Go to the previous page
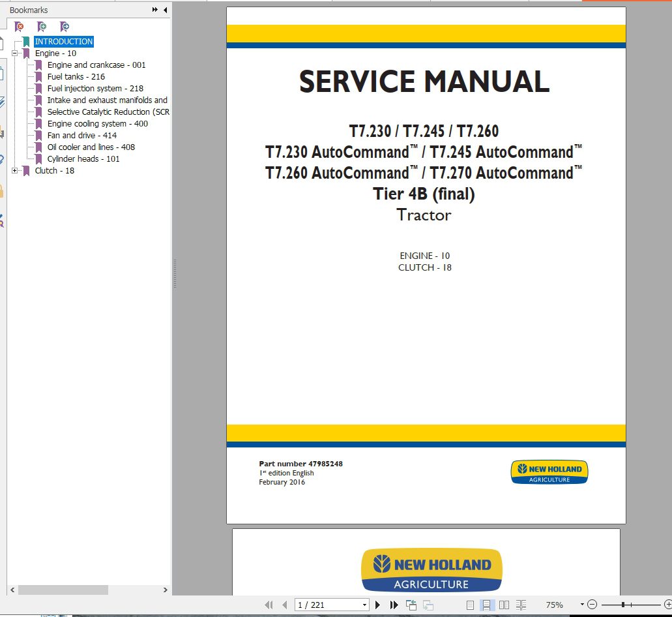672x617 pixels. pos(285,605)
